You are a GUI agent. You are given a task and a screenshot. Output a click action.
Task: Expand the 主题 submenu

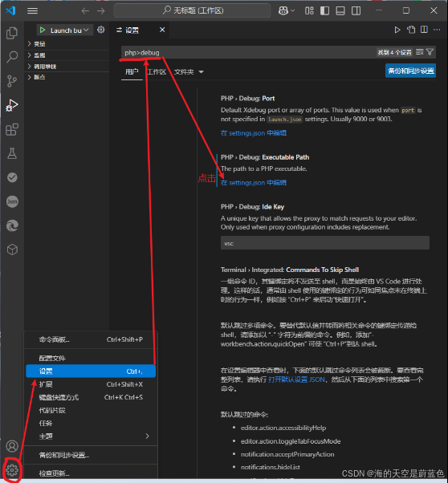point(91,436)
